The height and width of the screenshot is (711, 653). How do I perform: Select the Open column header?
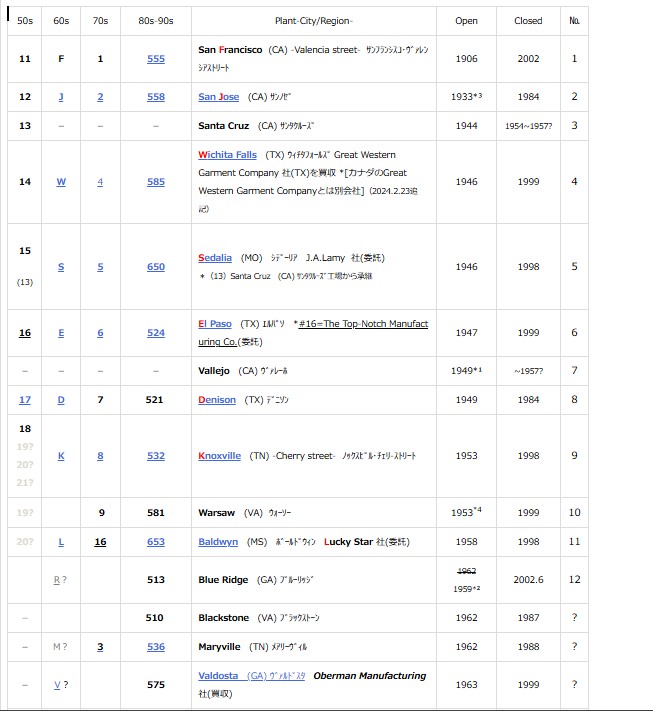466,21
